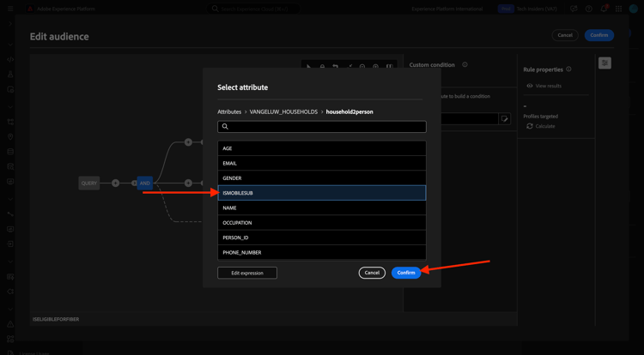The height and width of the screenshot is (355, 644).
Task: Cancel the Select attribute dialog
Action: 372,273
